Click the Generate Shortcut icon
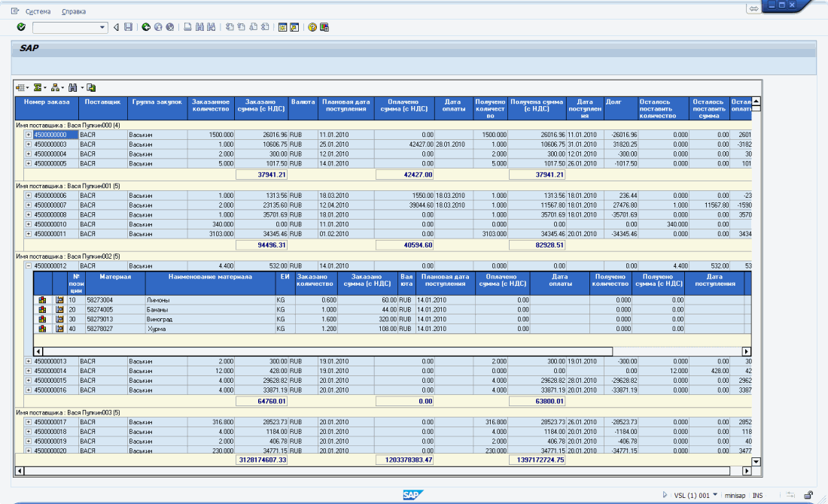This screenshot has width=828, height=504. [x=294, y=27]
